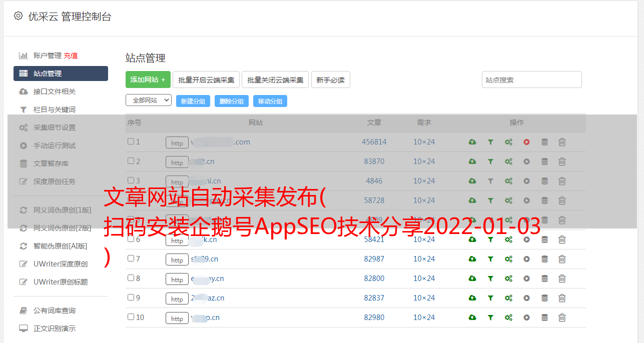Image resolution: width=644 pixels, height=343 pixels.
Task: Open 公有词库查询 sidebar item
Action: (x=54, y=310)
